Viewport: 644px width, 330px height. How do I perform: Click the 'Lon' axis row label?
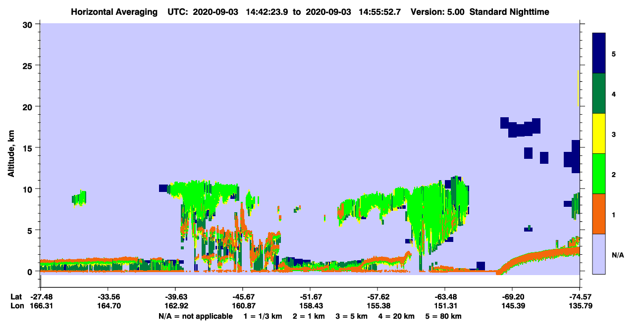tap(17, 306)
